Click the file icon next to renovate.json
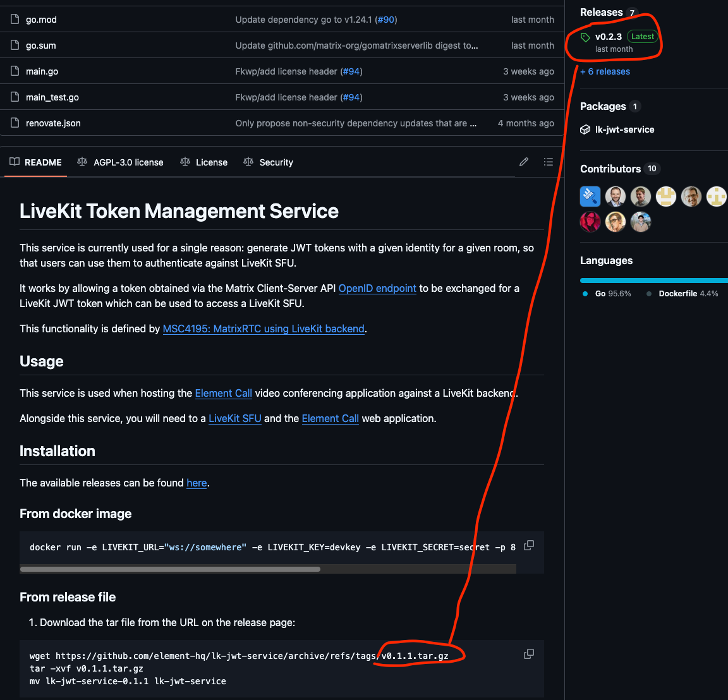 pos(15,123)
